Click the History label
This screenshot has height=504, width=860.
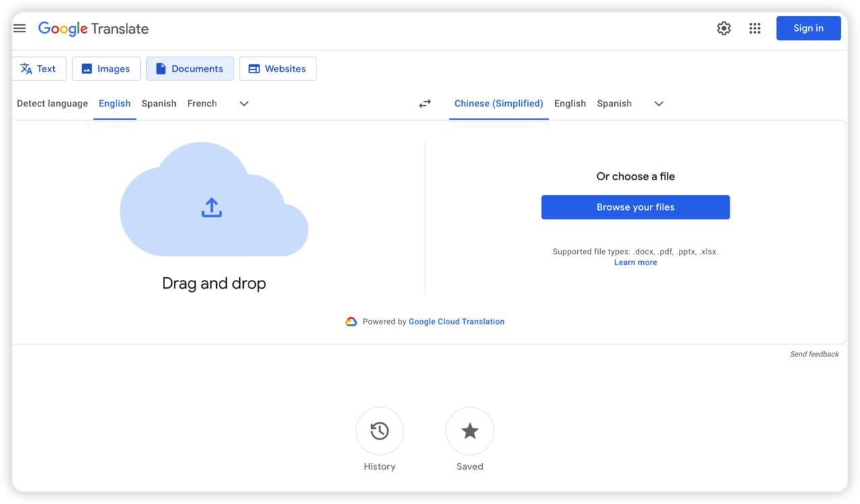click(x=380, y=466)
